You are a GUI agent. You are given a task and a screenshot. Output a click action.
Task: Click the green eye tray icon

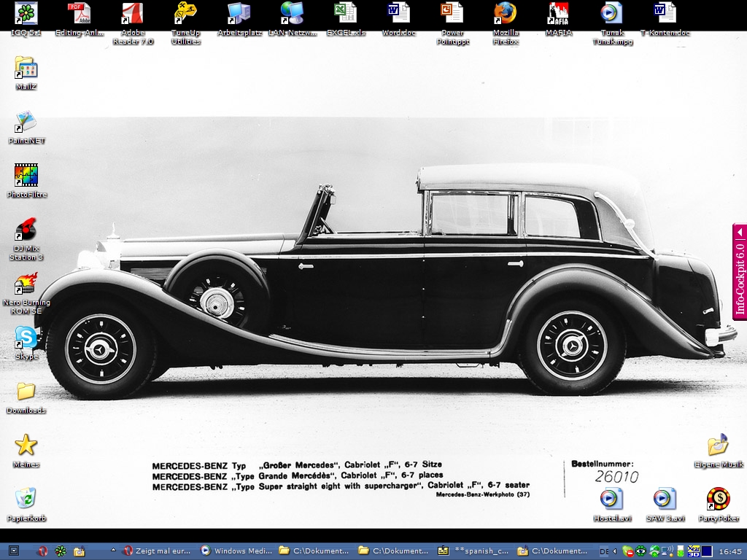pyautogui.click(x=640, y=551)
